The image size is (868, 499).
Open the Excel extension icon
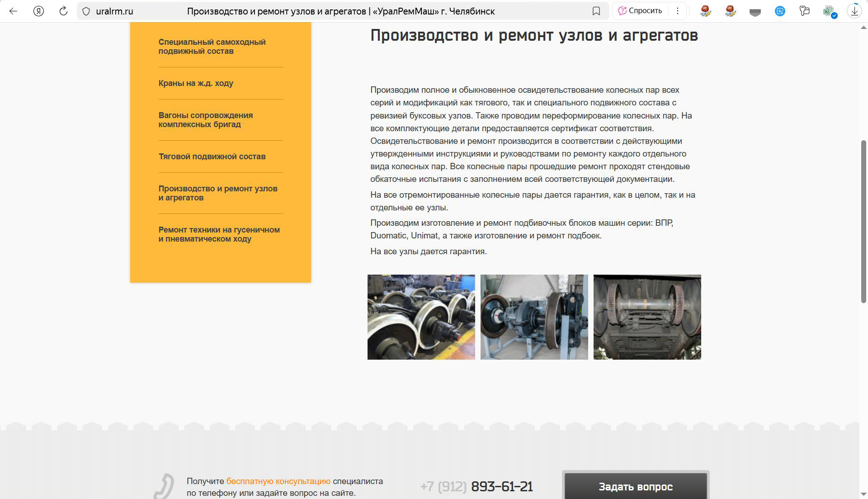pos(829,11)
